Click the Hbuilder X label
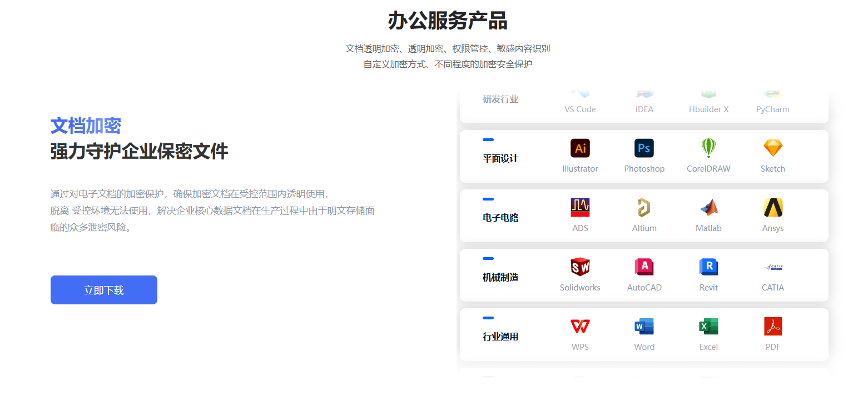The height and width of the screenshot is (396, 868). click(x=708, y=109)
